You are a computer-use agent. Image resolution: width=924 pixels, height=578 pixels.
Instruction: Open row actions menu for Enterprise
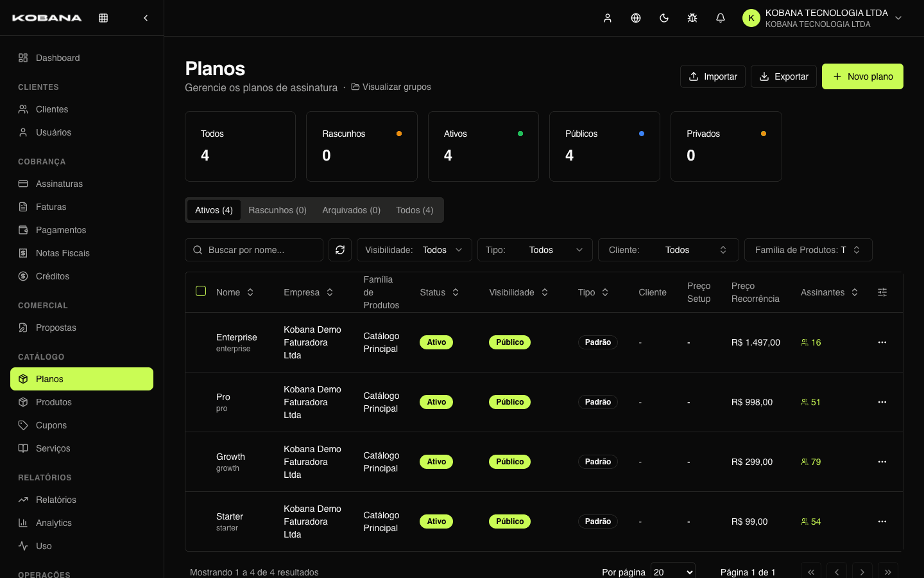882,342
